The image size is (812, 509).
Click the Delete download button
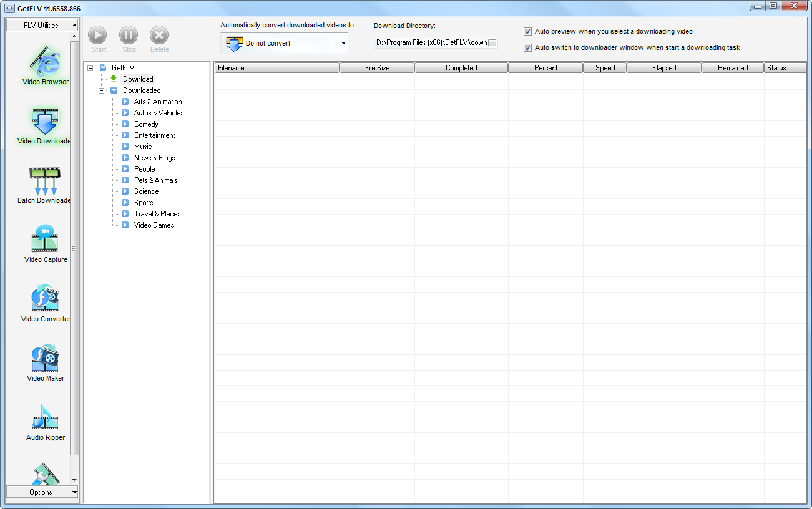159,36
